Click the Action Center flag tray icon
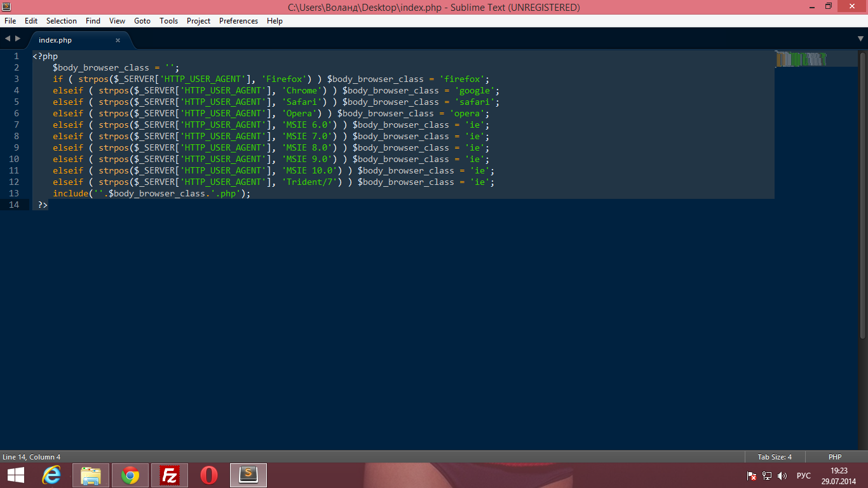Screen dimensions: 868x488 click(752, 476)
